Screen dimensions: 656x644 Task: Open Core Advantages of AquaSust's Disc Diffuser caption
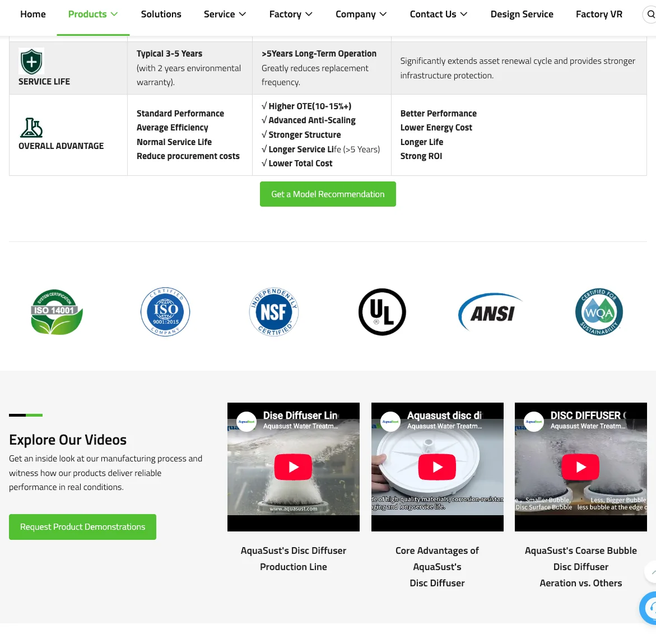(x=437, y=567)
